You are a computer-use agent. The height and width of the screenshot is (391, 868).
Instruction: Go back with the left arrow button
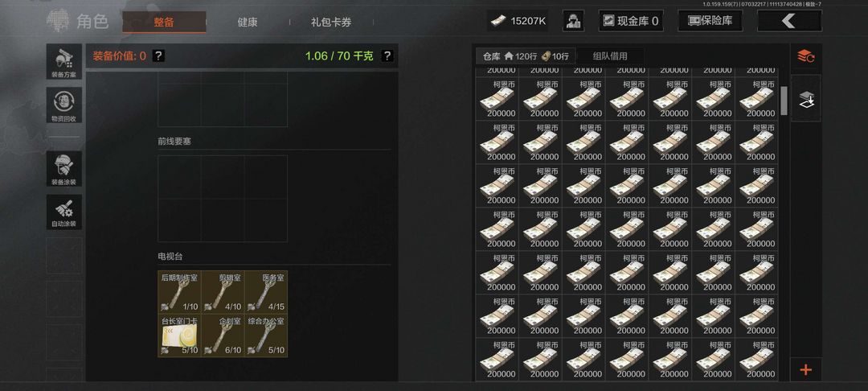click(789, 21)
